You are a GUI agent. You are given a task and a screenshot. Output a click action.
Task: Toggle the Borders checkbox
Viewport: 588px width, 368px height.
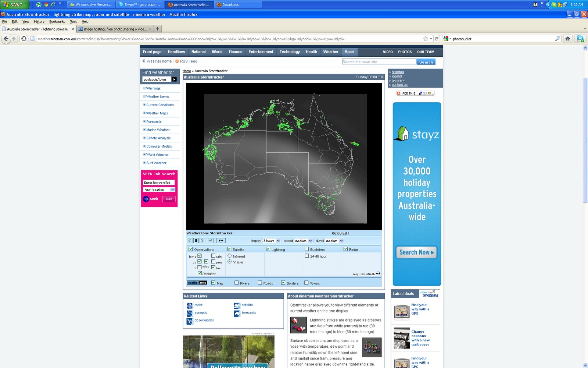(x=283, y=283)
